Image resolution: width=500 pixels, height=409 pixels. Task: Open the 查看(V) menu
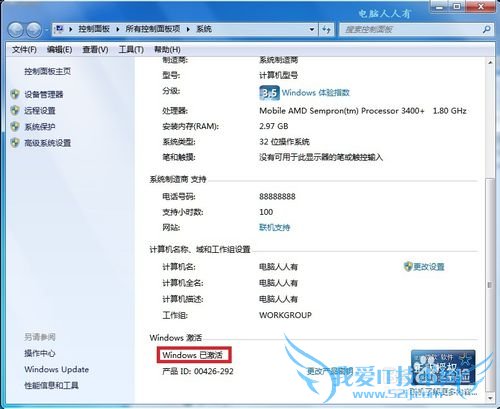click(x=95, y=50)
